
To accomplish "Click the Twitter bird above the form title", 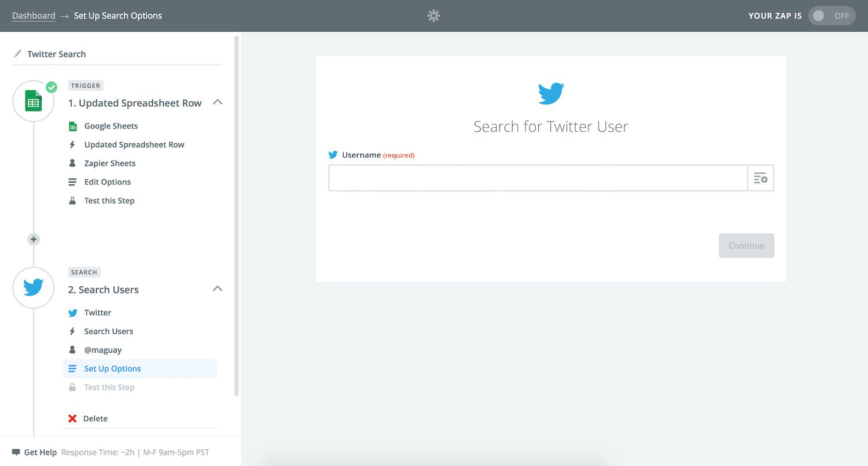I will 551,93.
